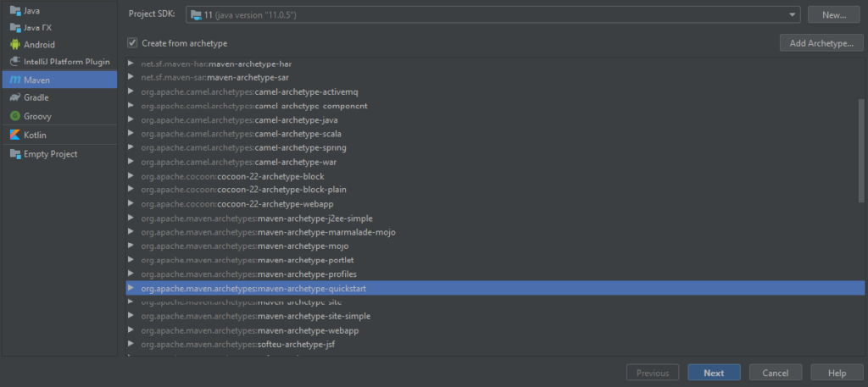Select the JavaFX icon in sidebar
This screenshot has width=868, height=387.
coord(14,27)
